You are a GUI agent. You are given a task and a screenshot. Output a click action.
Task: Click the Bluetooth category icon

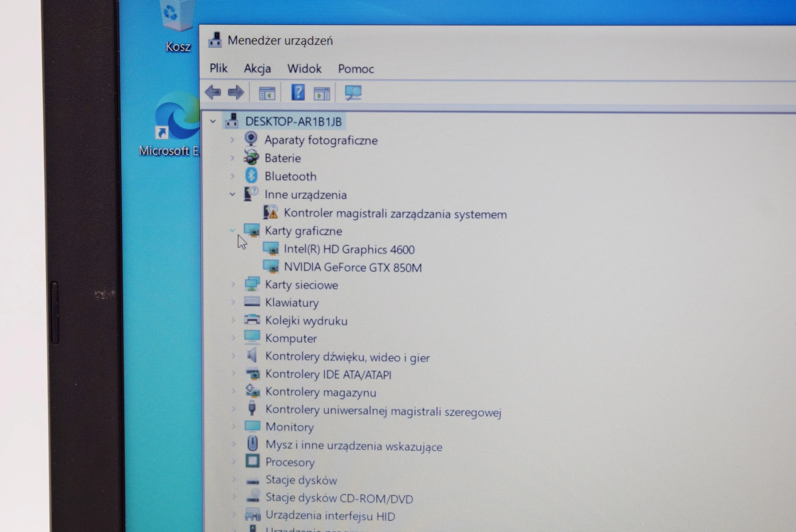click(x=251, y=176)
